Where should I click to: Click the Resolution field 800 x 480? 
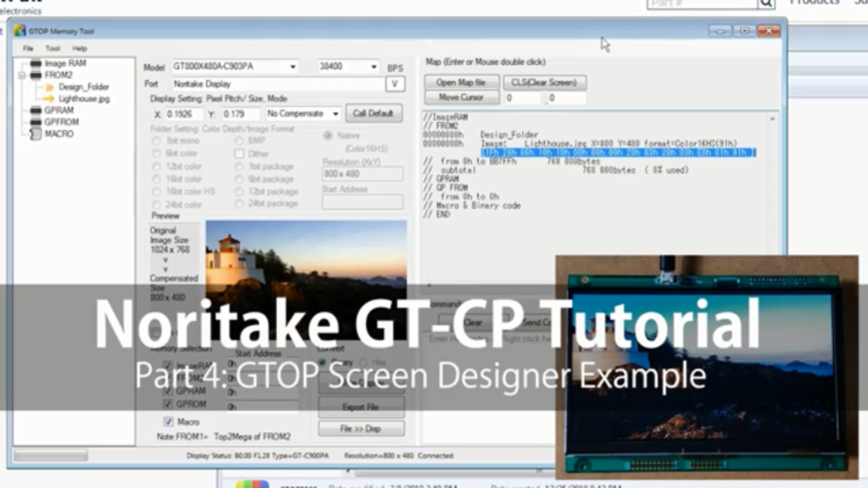pos(362,174)
